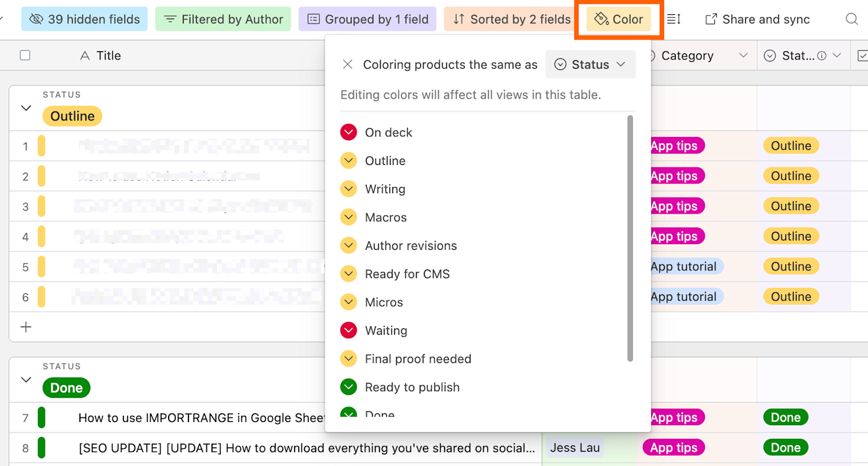This screenshot has height=466, width=868.
Task: Toggle the select-all checkbox in header
Action: (25, 55)
